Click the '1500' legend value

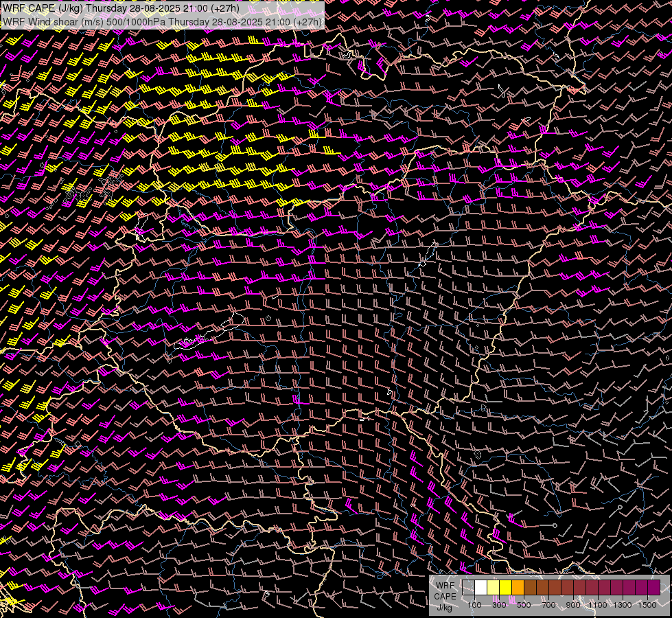[647, 605]
